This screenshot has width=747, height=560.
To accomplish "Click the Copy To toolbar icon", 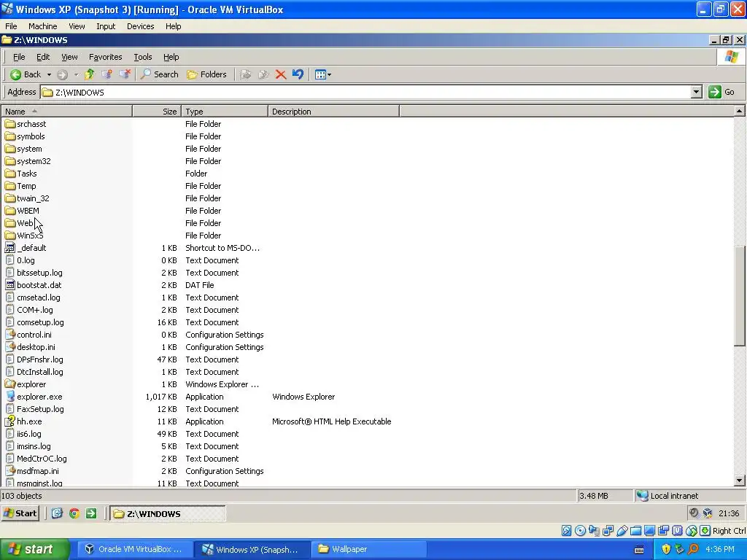I will (263, 74).
